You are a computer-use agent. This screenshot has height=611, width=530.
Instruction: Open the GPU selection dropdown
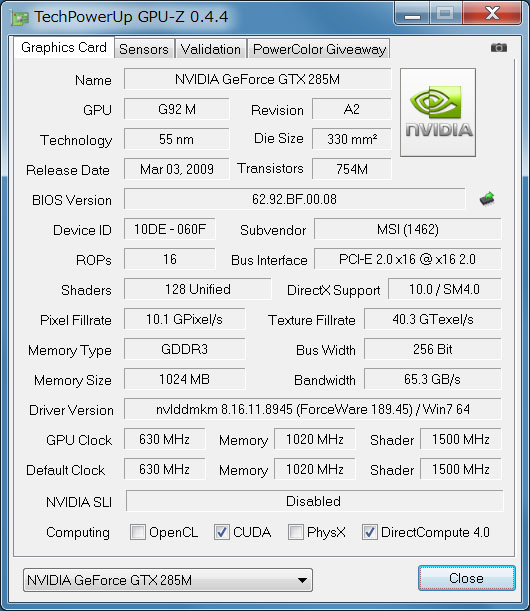coord(168,580)
